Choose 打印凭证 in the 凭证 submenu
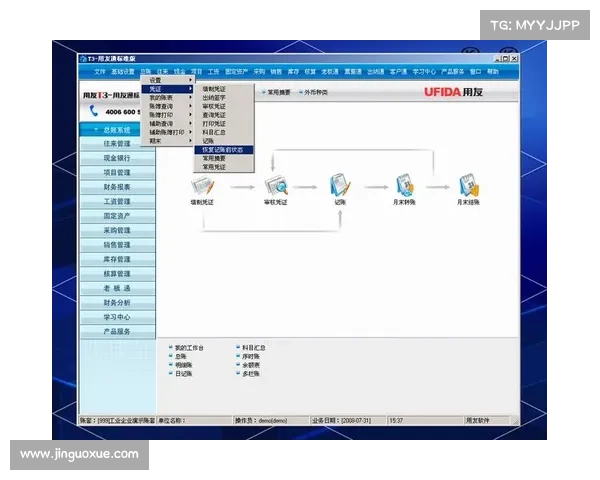 pyautogui.click(x=223, y=124)
